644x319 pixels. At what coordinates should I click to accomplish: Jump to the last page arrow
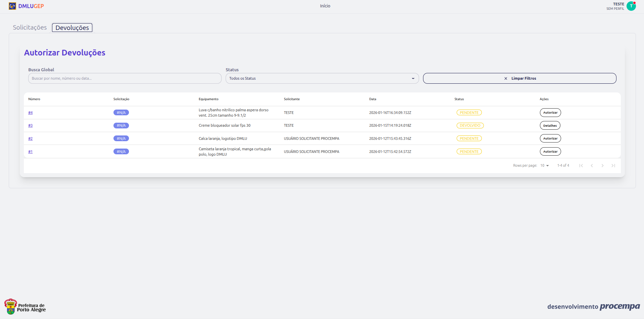point(613,165)
